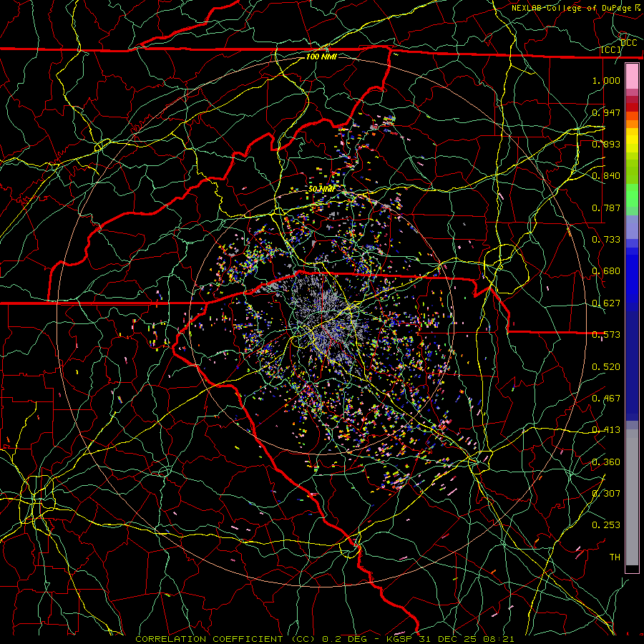Click the 50 NMI range ring label
The height and width of the screenshot is (644, 644).
point(321,189)
